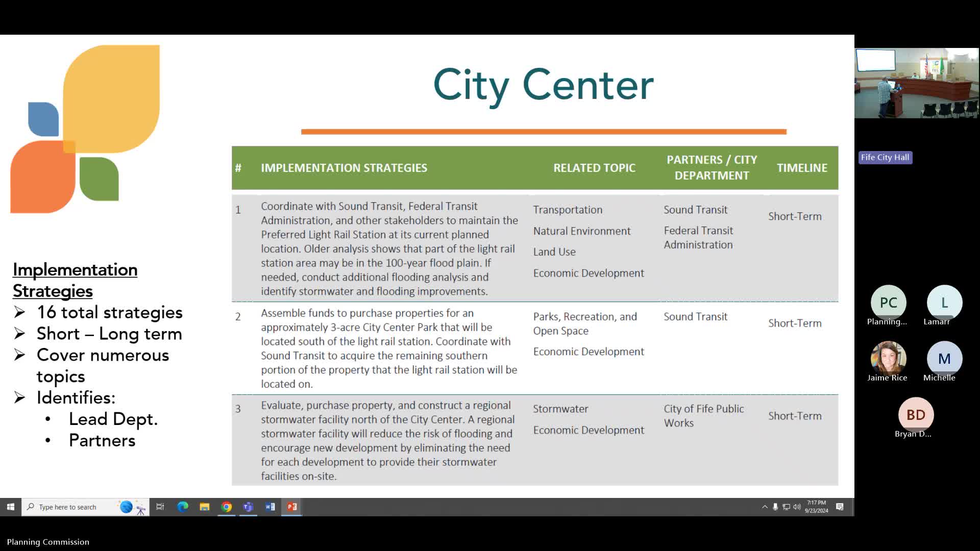Click Economic Development topic in row 3
This screenshot has height=551, width=980.
coord(589,431)
